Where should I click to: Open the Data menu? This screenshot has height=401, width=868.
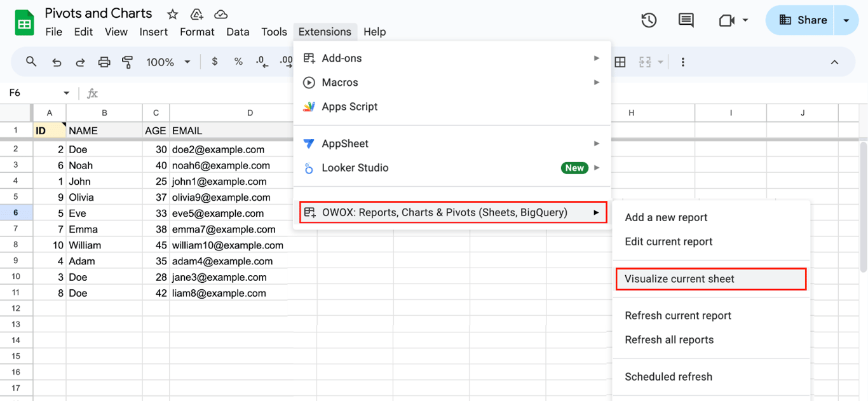[x=238, y=32]
